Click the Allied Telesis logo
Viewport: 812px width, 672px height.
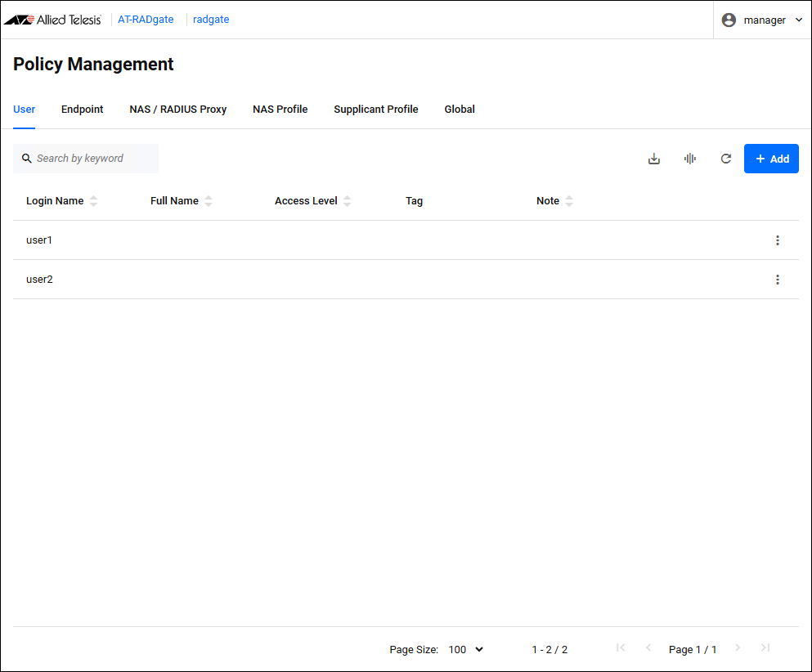tap(53, 20)
